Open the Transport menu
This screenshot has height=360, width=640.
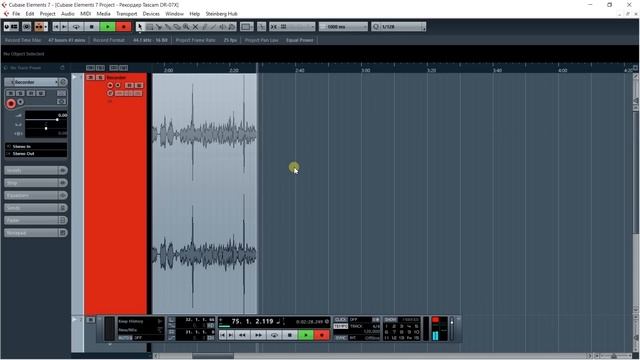[x=127, y=14]
